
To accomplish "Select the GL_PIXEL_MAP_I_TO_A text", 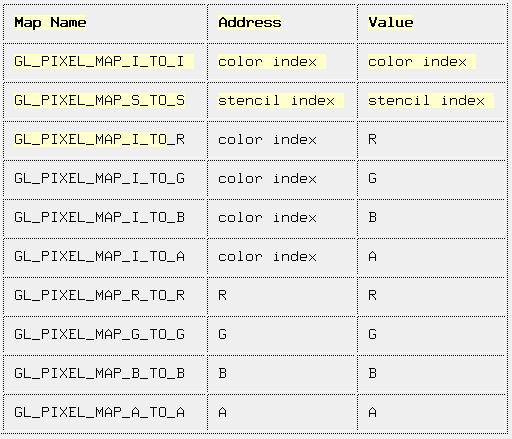I will pyautogui.click(x=99, y=257).
